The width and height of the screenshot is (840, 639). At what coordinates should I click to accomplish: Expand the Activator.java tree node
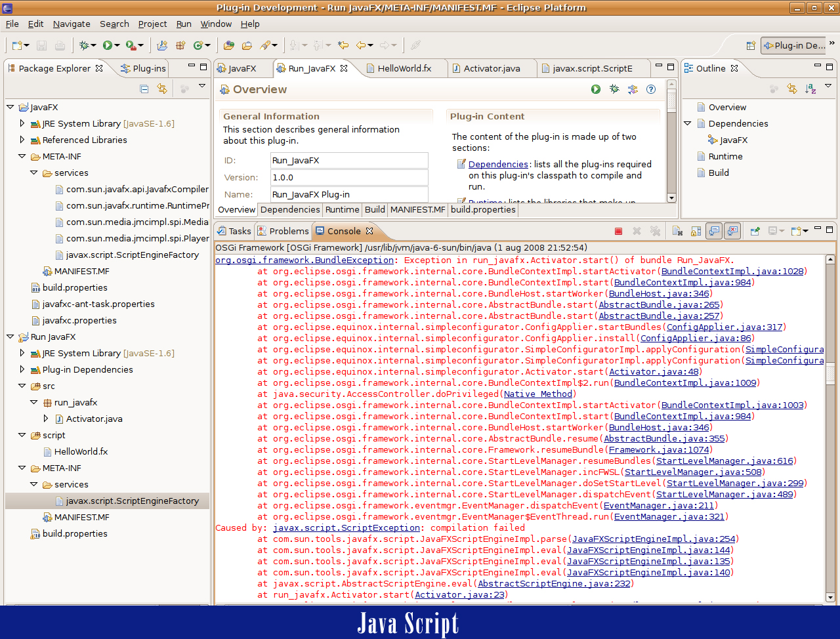46,419
